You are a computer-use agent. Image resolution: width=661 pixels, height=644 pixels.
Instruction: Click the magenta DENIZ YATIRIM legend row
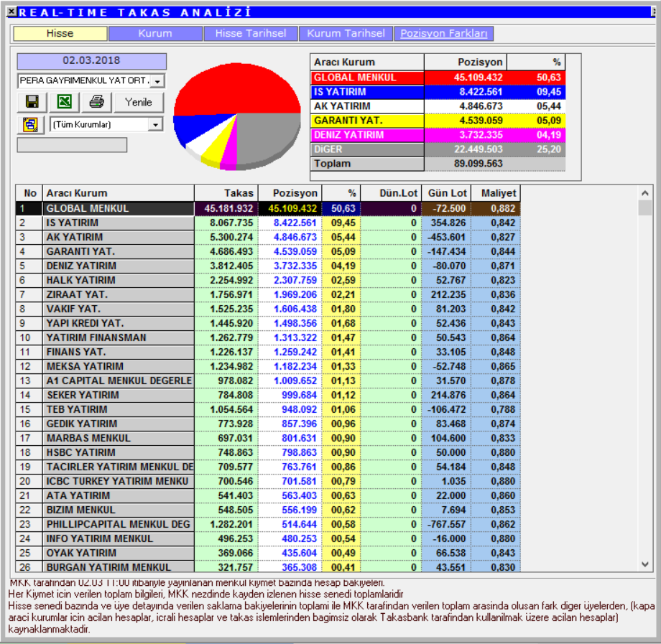(x=438, y=135)
